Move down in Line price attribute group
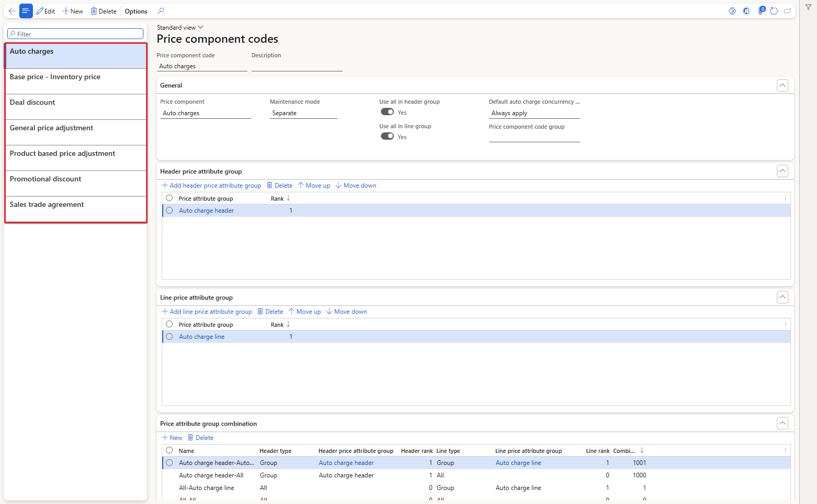Screen dimensions: 817x504 click(x=346, y=312)
